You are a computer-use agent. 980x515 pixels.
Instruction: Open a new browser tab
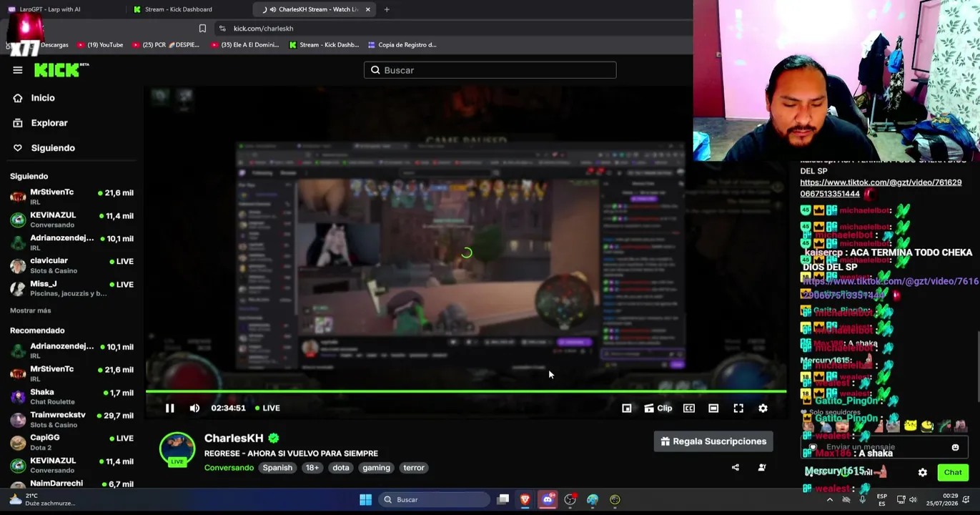coord(387,9)
